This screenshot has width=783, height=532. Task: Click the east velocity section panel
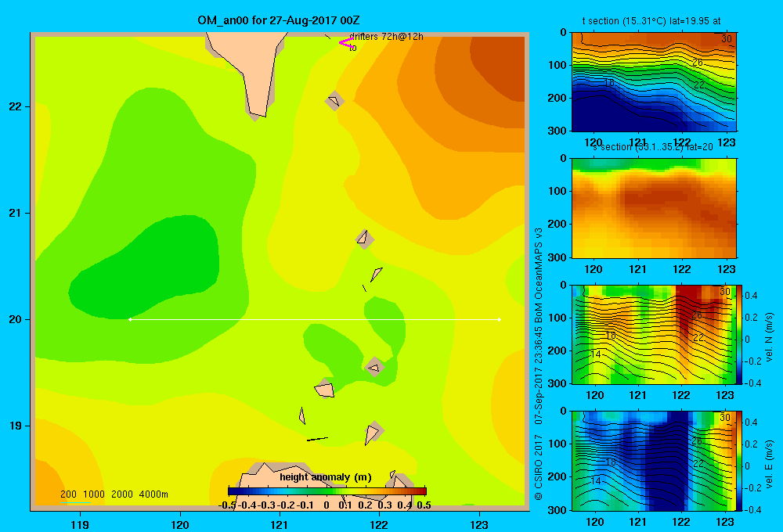[x=654, y=461]
